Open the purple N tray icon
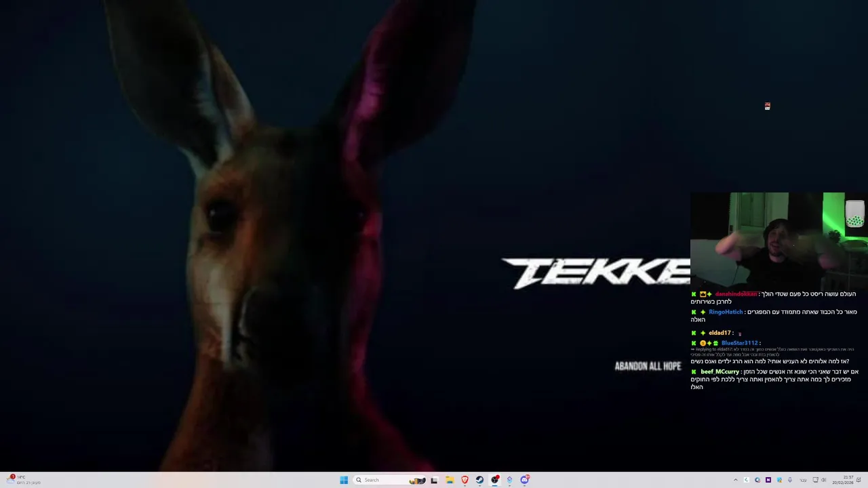868x488 pixels. coord(768,480)
